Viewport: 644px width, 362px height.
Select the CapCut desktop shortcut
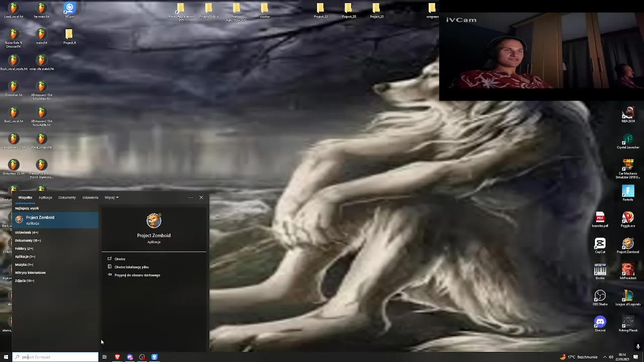pyautogui.click(x=600, y=246)
